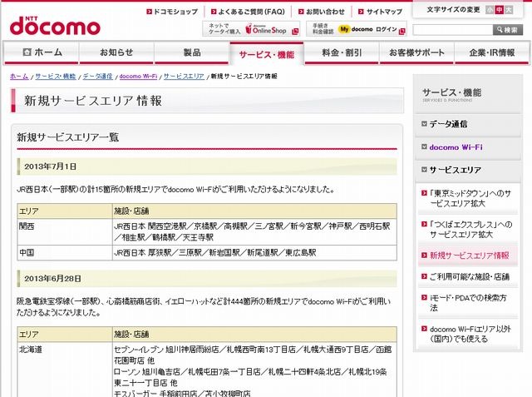The width and height of the screenshot is (532, 397).
Task: Click the arrow icon beside ドコモショップ
Action: [x=149, y=12]
